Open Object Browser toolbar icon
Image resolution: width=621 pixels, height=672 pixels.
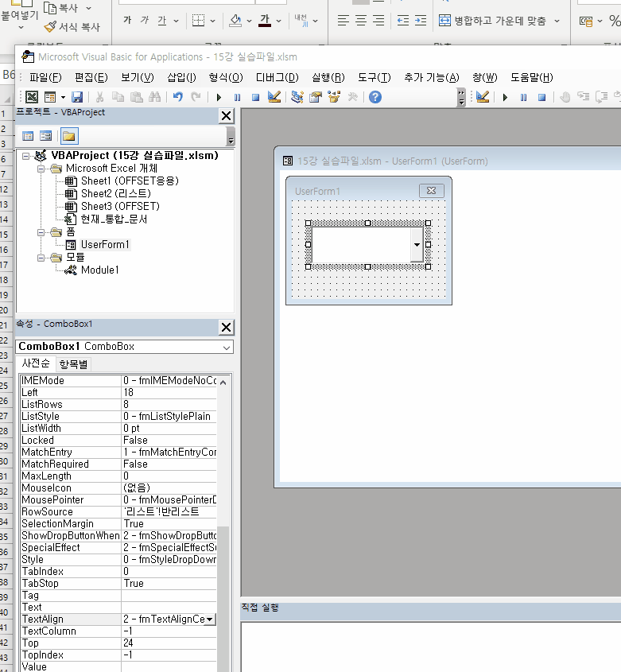(334, 97)
